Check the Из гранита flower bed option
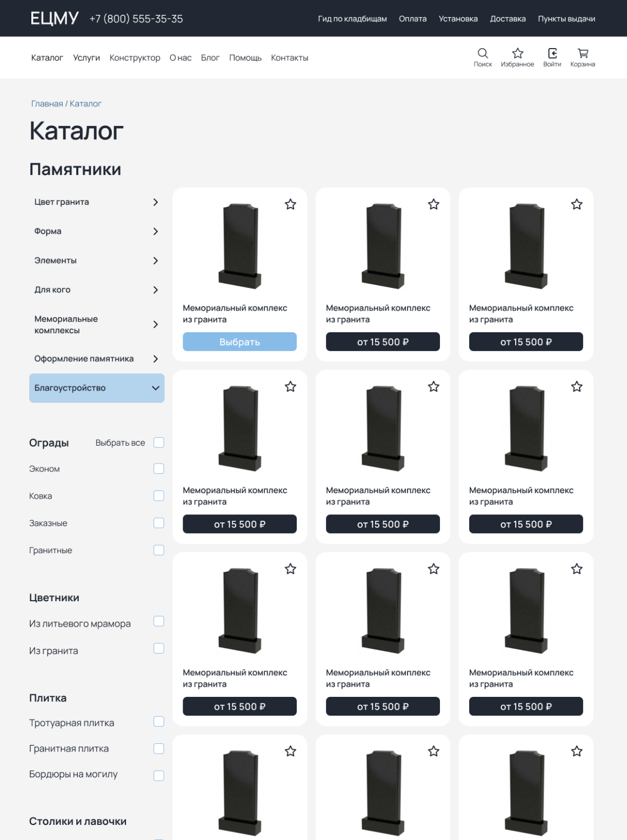 click(x=159, y=648)
